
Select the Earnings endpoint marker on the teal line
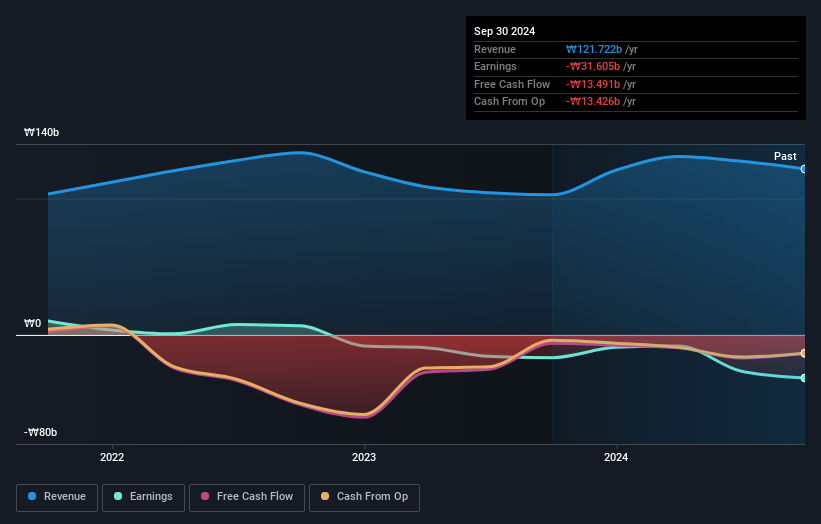803,378
